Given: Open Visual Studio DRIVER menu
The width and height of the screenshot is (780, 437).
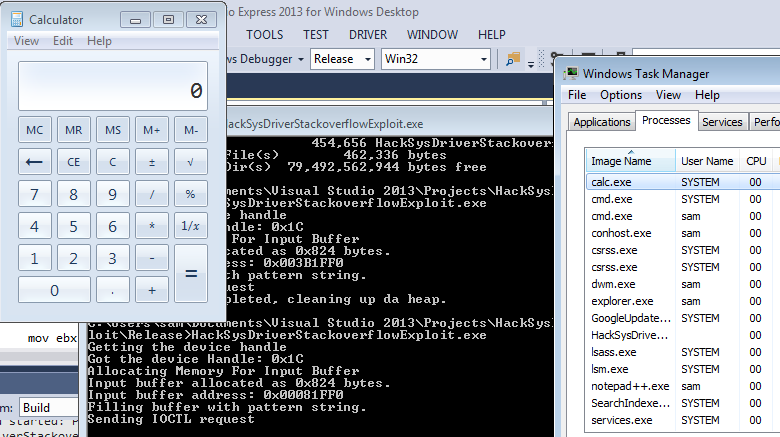Looking at the screenshot, I should coord(368,35).
